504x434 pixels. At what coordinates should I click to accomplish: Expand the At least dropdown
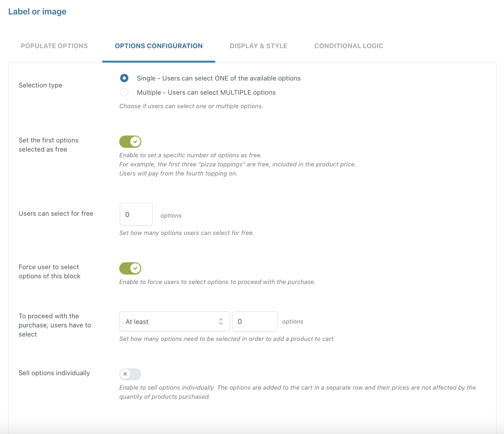175,321
